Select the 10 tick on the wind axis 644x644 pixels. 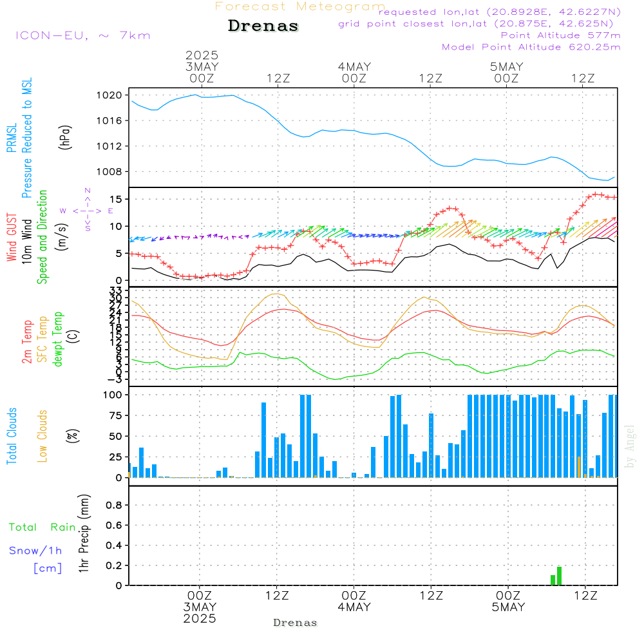point(116,226)
